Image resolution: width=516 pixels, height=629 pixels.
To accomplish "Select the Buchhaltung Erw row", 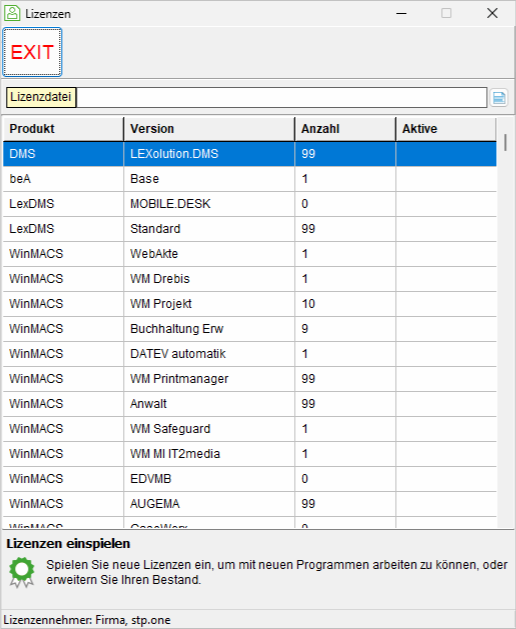I will (250, 329).
